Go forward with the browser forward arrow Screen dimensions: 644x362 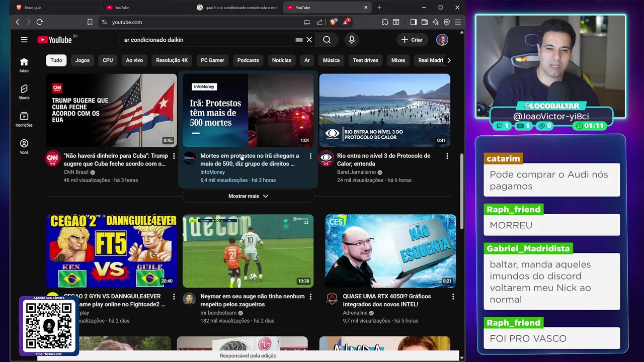pos(28,22)
